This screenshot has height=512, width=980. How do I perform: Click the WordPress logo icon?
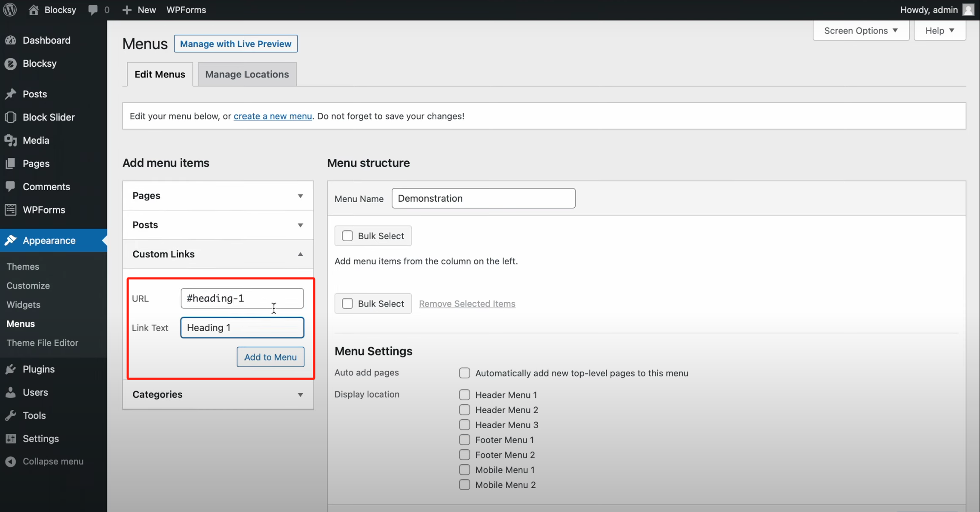click(x=10, y=10)
